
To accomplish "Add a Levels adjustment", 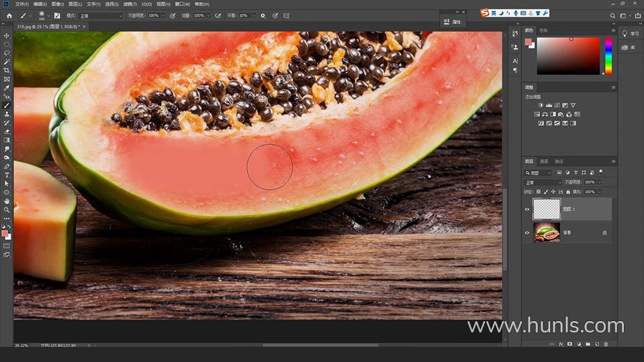I will pyautogui.click(x=549, y=105).
